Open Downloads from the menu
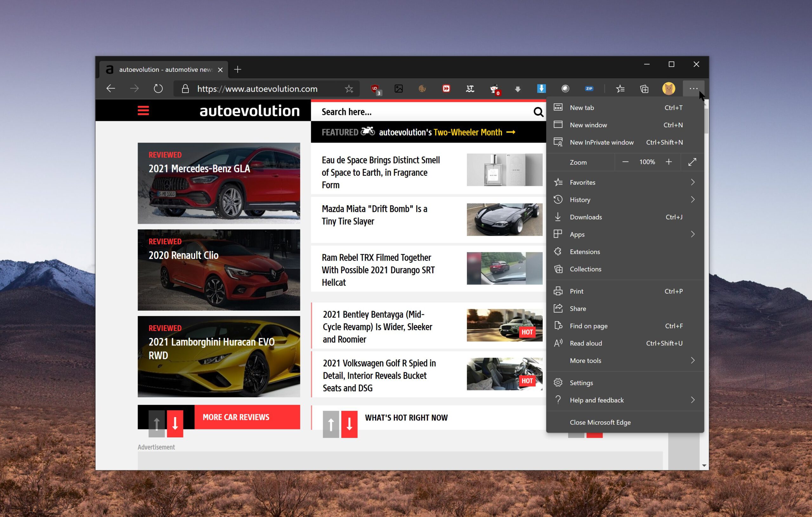Image resolution: width=812 pixels, height=517 pixels. click(625, 217)
